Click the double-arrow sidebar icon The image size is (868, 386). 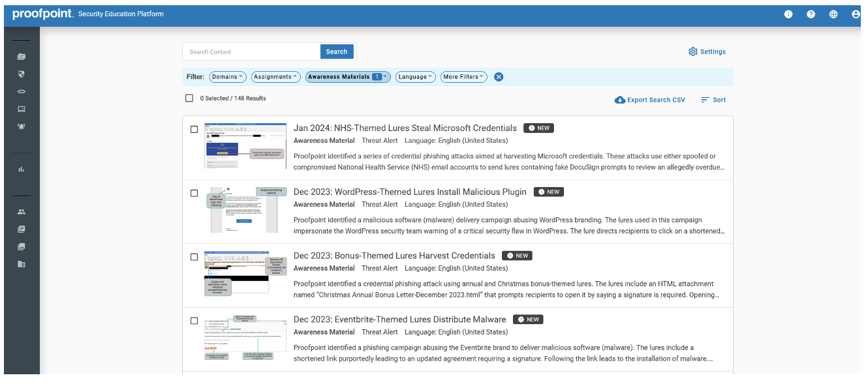coord(22,91)
